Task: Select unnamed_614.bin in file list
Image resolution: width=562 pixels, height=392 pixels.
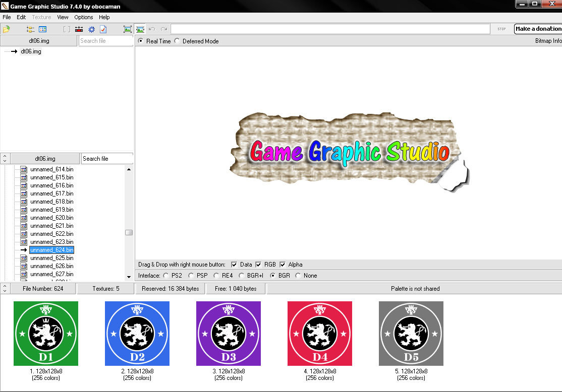Action: coord(52,169)
